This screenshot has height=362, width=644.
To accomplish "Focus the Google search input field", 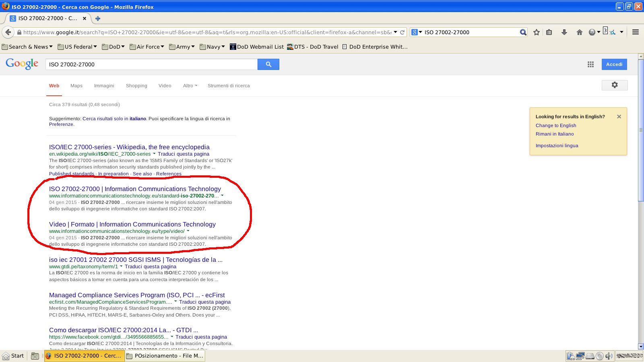I will [151, 64].
